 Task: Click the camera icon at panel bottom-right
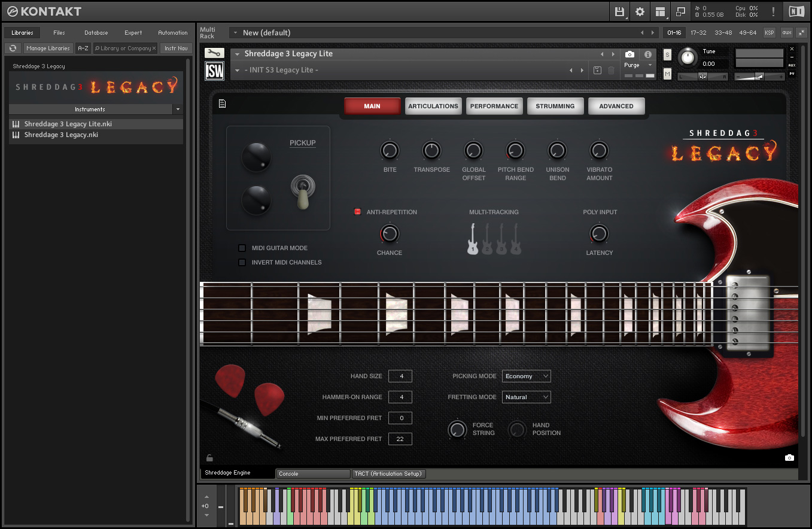click(789, 458)
